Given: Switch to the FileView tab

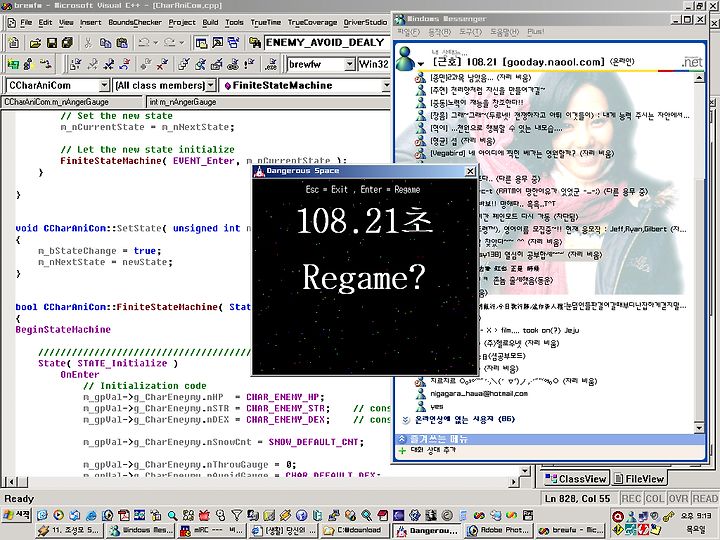Looking at the screenshot, I should tap(639, 479).
